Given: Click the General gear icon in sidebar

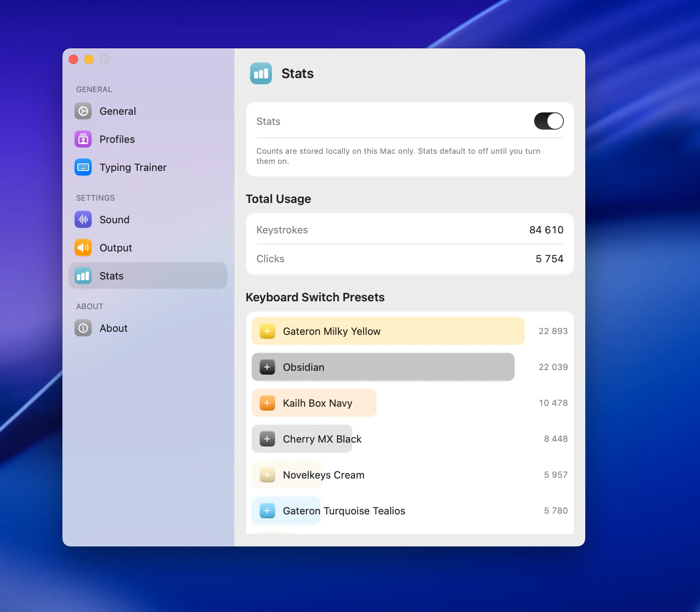Looking at the screenshot, I should [83, 111].
